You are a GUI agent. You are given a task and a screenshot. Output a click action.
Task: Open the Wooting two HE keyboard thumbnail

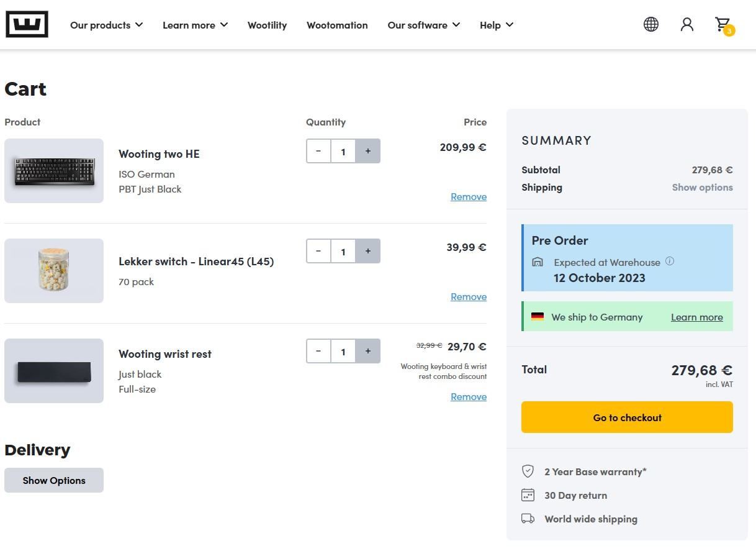coord(54,171)
